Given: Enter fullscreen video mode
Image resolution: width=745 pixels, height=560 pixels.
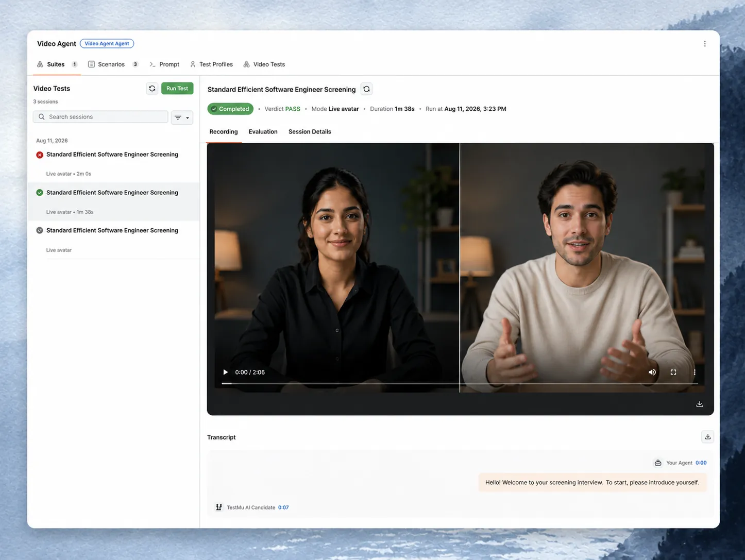Looking at the screenshot, I should (673, 372).
